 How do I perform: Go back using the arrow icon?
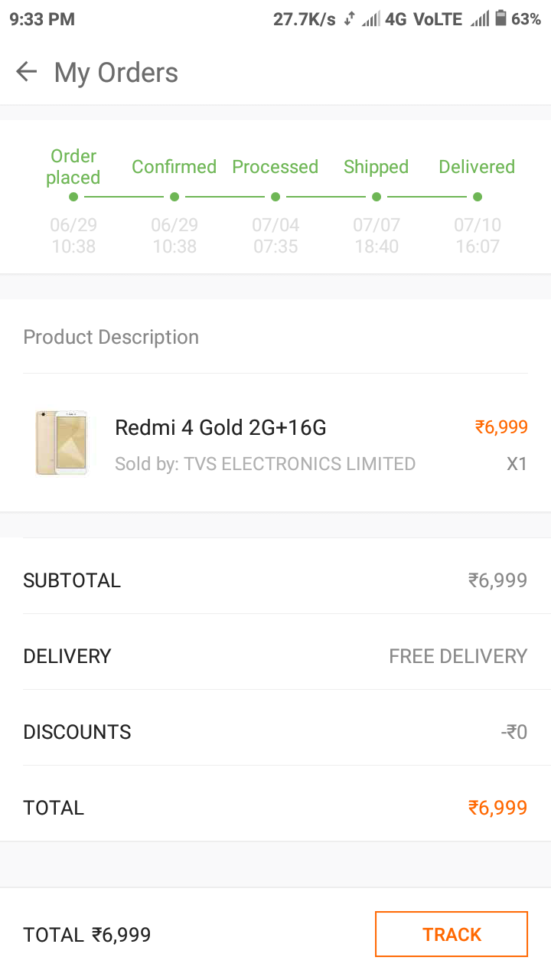[x=27, y=72]
